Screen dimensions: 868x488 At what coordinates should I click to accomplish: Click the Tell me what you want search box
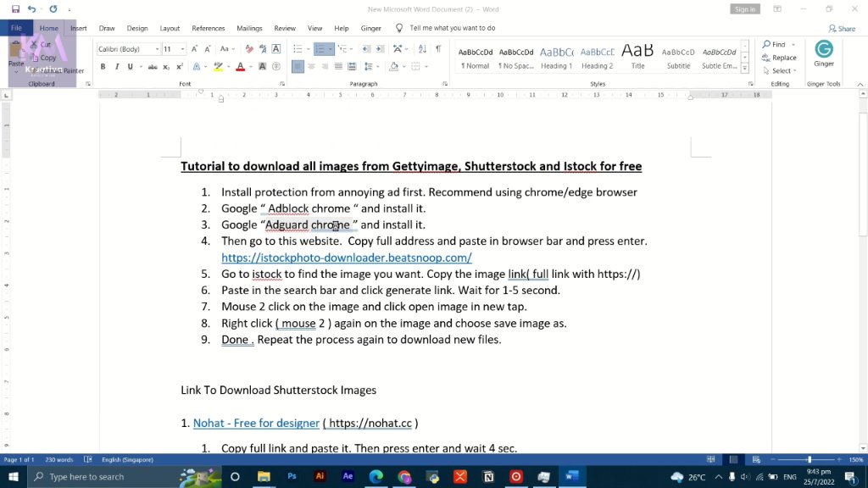pos(453,28)
